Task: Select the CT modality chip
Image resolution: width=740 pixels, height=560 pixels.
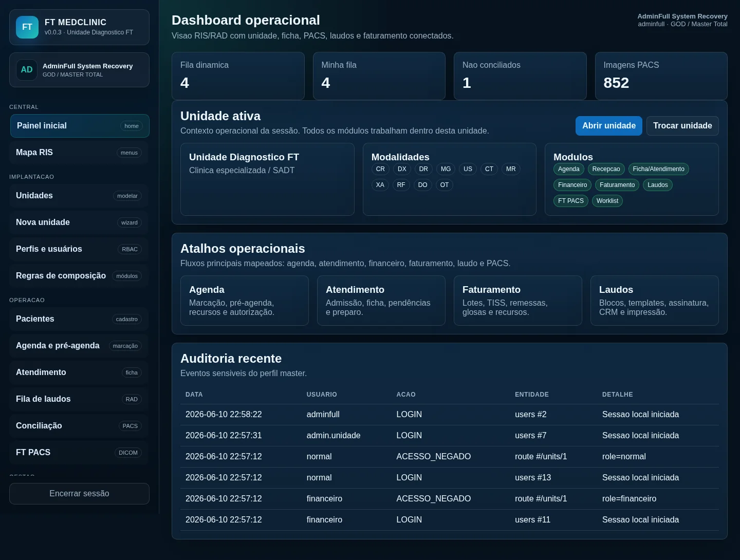Action: coord(489,169)
